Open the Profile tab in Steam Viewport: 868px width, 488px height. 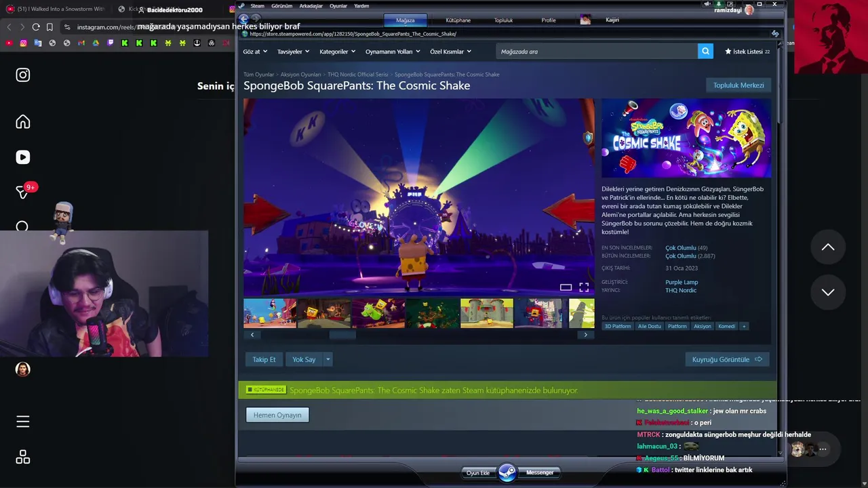[549, 20]
